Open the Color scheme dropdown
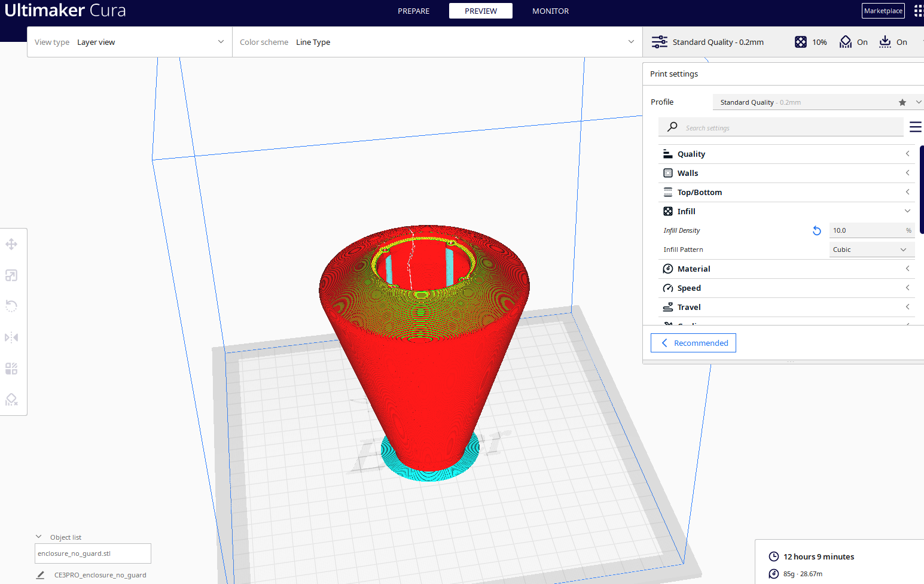 click(x=437, y=42)
